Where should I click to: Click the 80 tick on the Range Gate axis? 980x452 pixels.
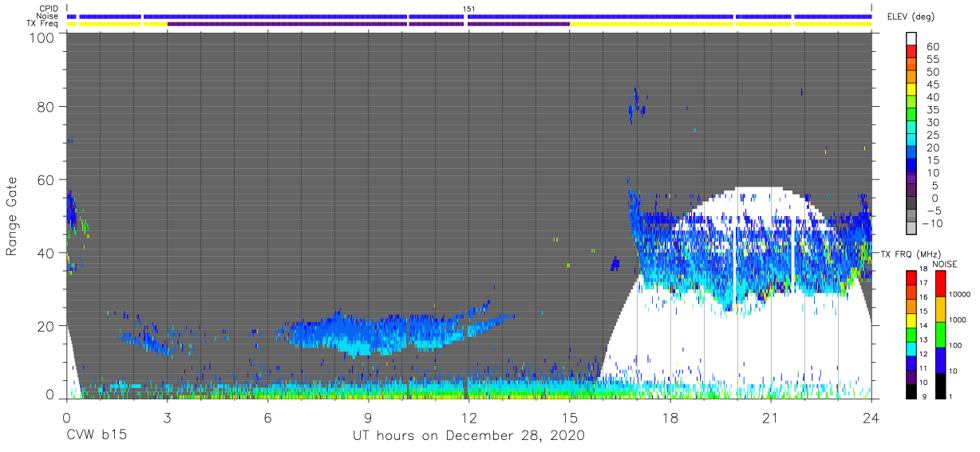46,107
